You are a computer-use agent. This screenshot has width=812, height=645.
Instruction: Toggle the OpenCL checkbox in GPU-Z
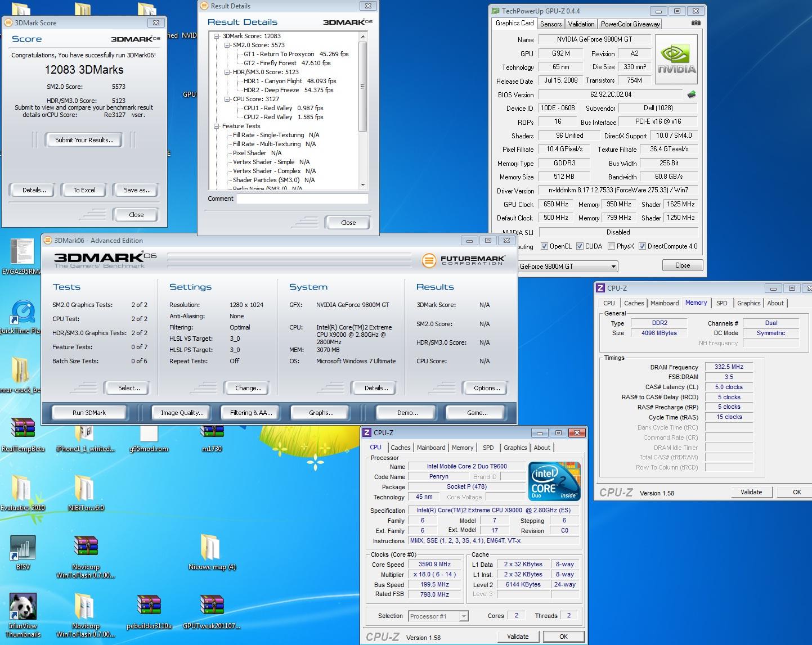pyautogui.click(x=544, y=246)
